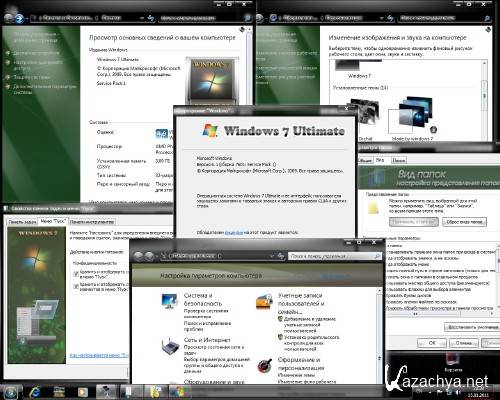The image size is (500, 400).
Task: Open the Start menu orb on the taskbar
Action: 11,392
